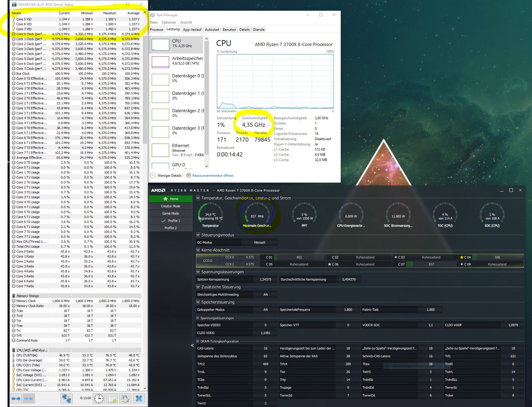532x407 pixels.
Task: Select Creator Mode in Ryzen Master
Action: [x=171, y=206]
